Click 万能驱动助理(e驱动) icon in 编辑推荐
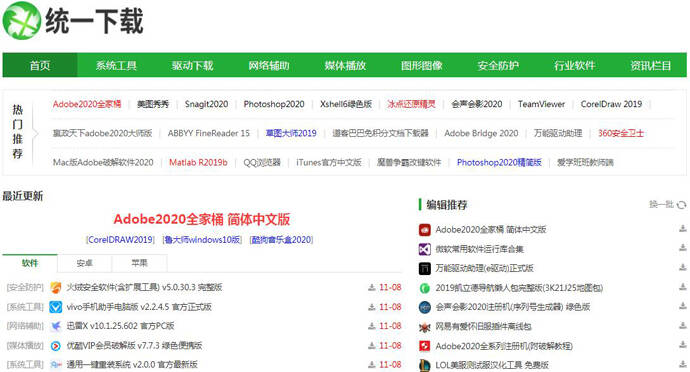The height and width of the screenshot is (372, 690). [x=425, y=268]
